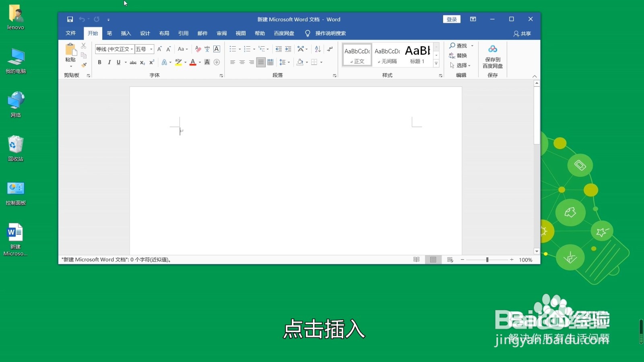Decrease paragraph indent

click(279, 49)
